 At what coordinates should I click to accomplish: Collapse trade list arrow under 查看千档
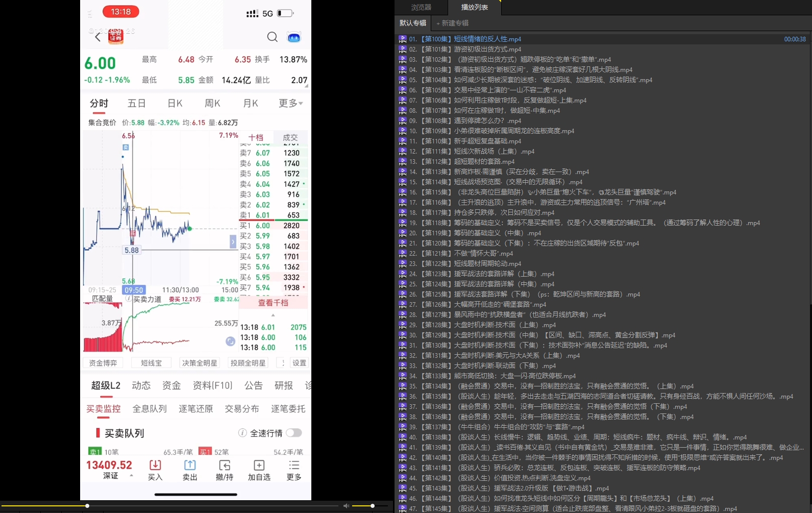[273, 315]
